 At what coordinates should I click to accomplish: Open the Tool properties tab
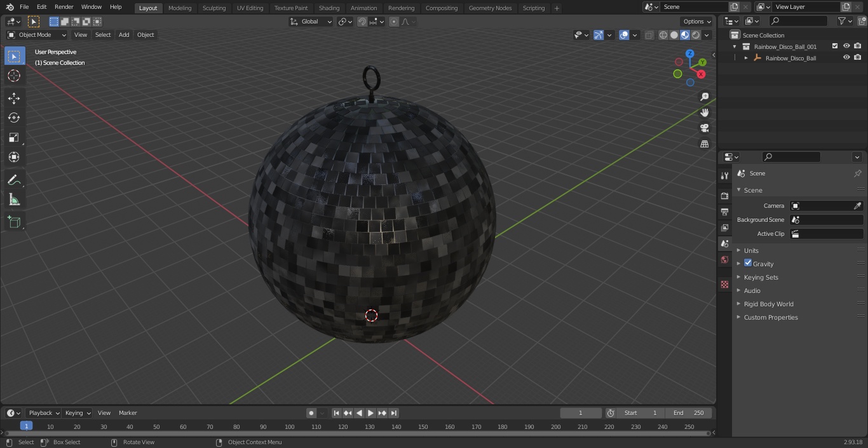coord(724,175)
